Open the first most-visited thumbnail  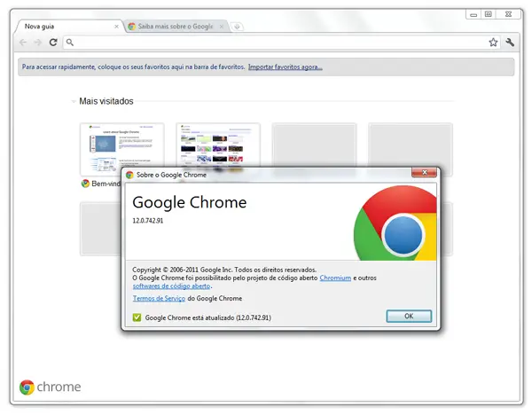pos(121,148)
